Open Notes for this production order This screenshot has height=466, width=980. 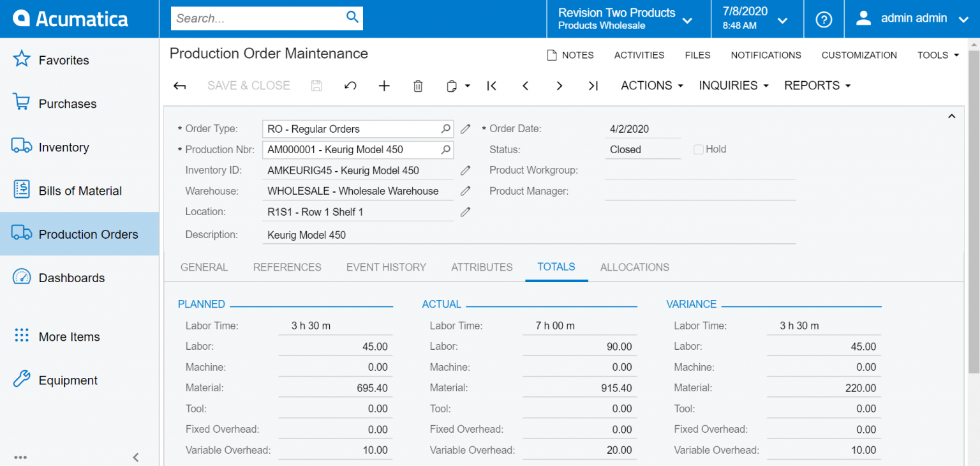coord(570,55)
